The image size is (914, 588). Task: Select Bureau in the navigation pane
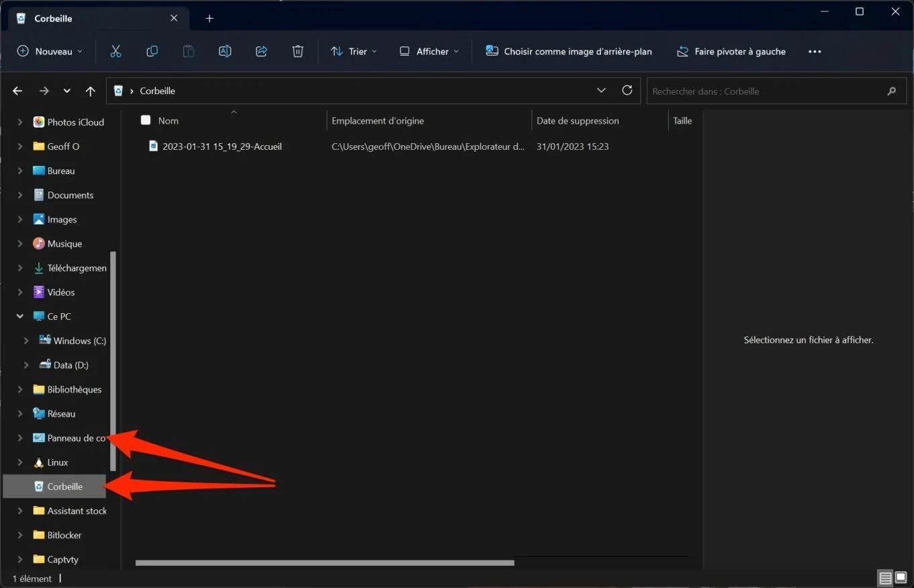(x=61, y=171)
